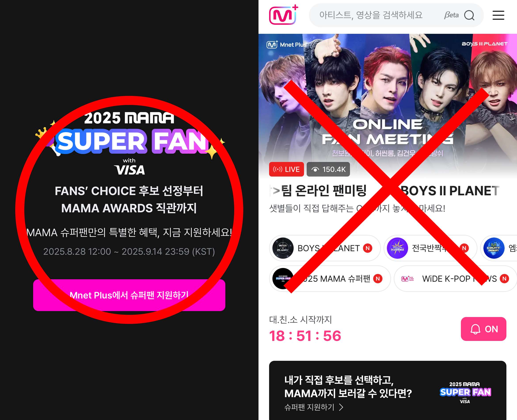Click the 150.4K viewer count badge
The image size is (517, 420).
click(328, 169)
